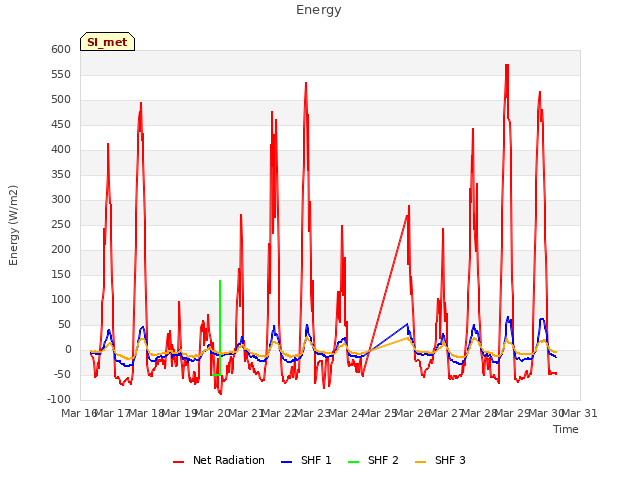This screenshot has height=480, width=640.
Task: Click the red Net Radiation peak on Mar 23
Action: click(x=306, y=84)
